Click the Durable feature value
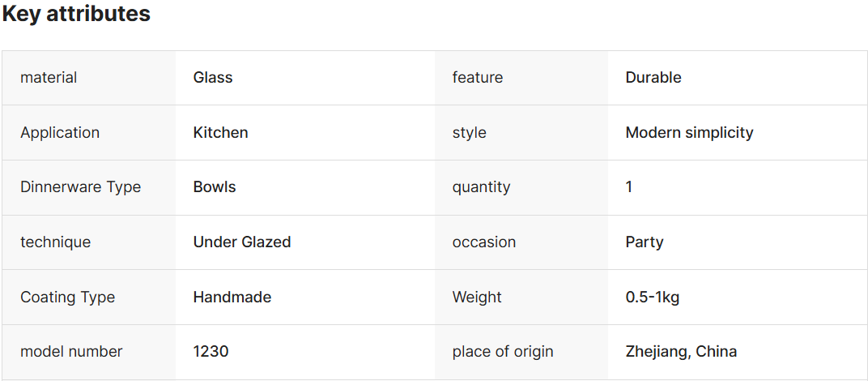868x381 pixels. (x=653, y=78)
